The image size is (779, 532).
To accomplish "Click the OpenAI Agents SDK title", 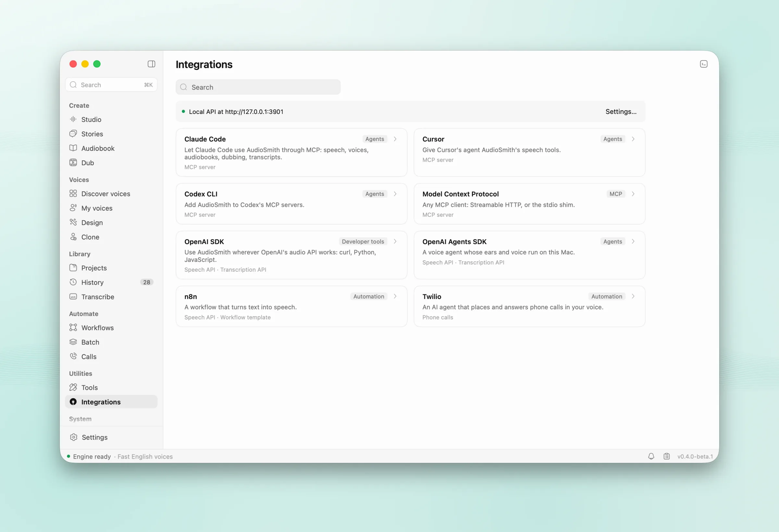I will [454, 241].
